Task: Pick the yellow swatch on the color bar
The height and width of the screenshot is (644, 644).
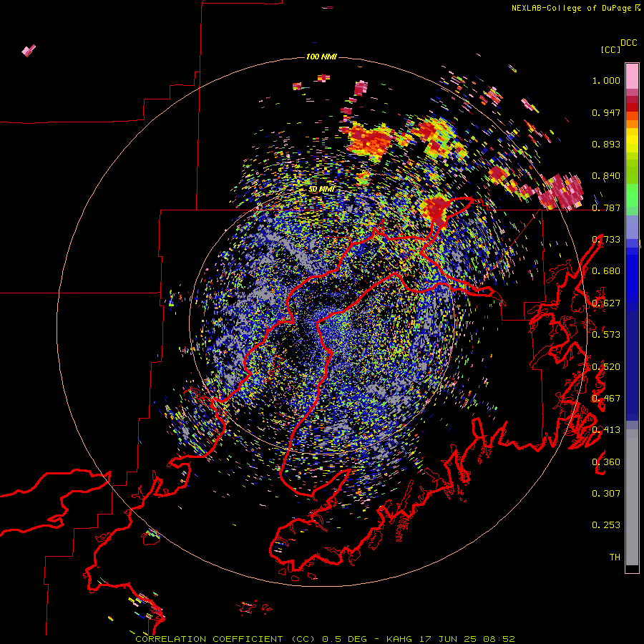Action: [632, 140]
